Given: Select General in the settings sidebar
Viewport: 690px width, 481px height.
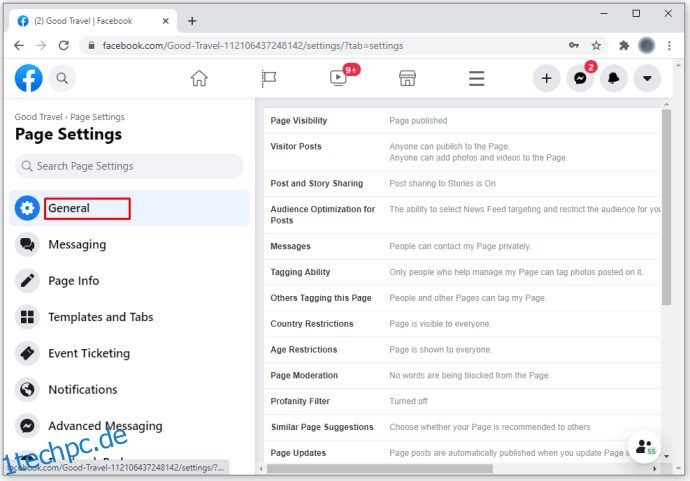Looking at the screenshot, I should 129,208.
